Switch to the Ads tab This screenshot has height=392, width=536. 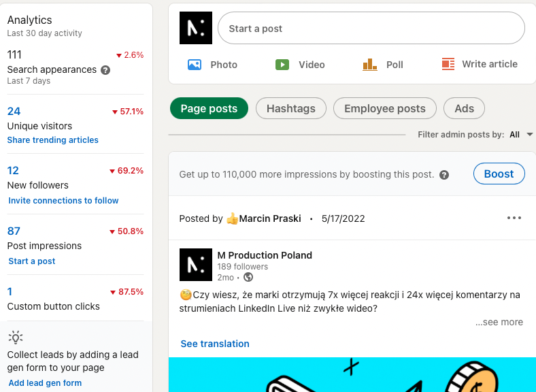click(464, 108)
